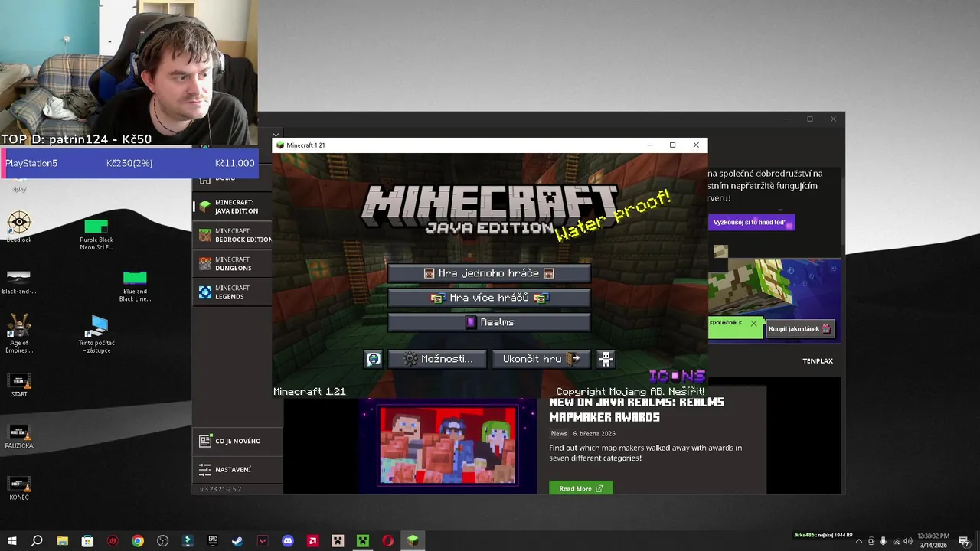Open Steam from the taskbar
This screenshot has height=551, width=980.
pos(237,541)
